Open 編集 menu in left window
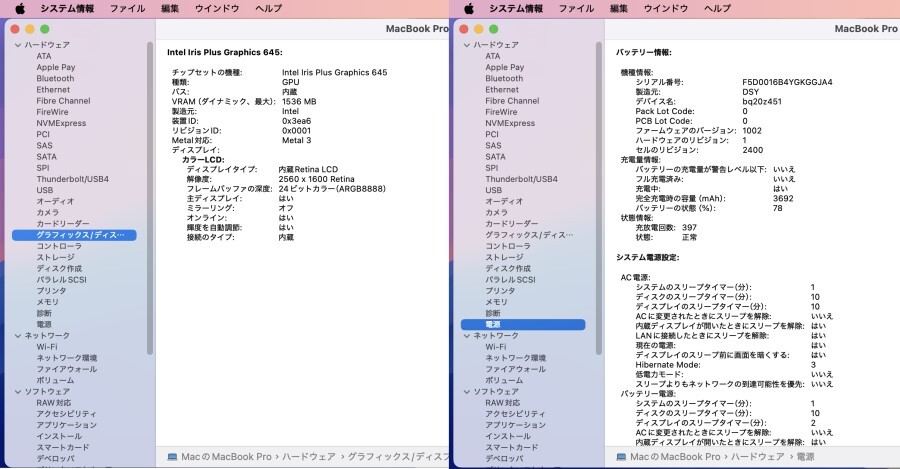This screenshot has height=469, width=900. click(170, 9)
